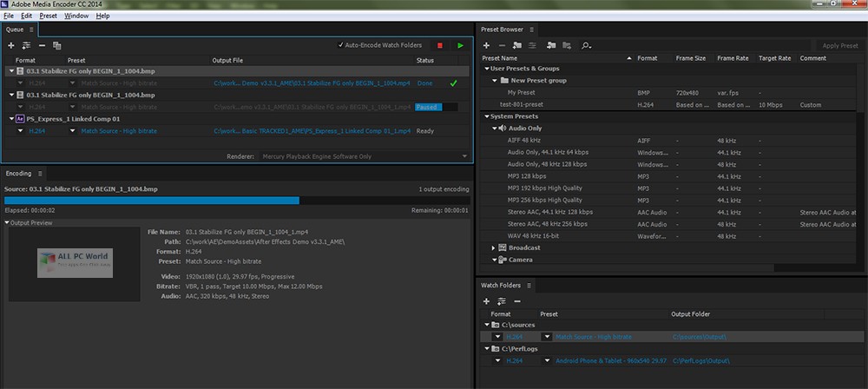Click Duplicate icon in Queue panel
Viewport: 868px width, 389px height.
point(57,45)
